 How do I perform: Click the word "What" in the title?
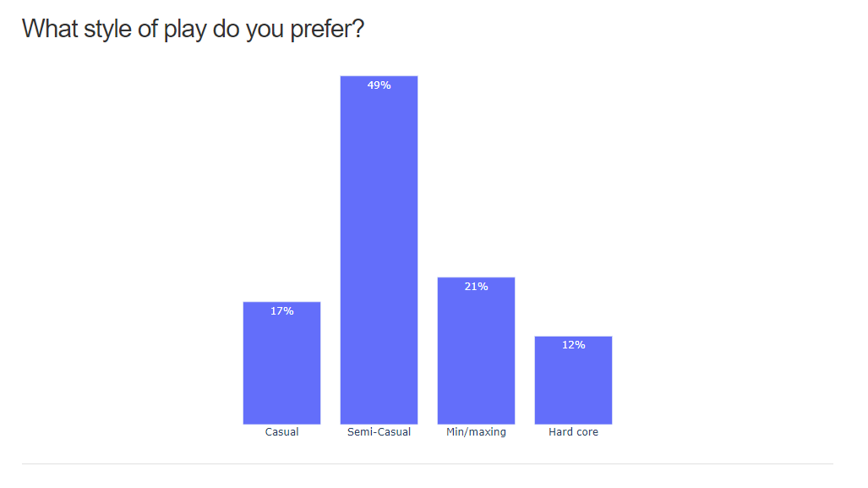pyautogui.click(x=50, y=29)
